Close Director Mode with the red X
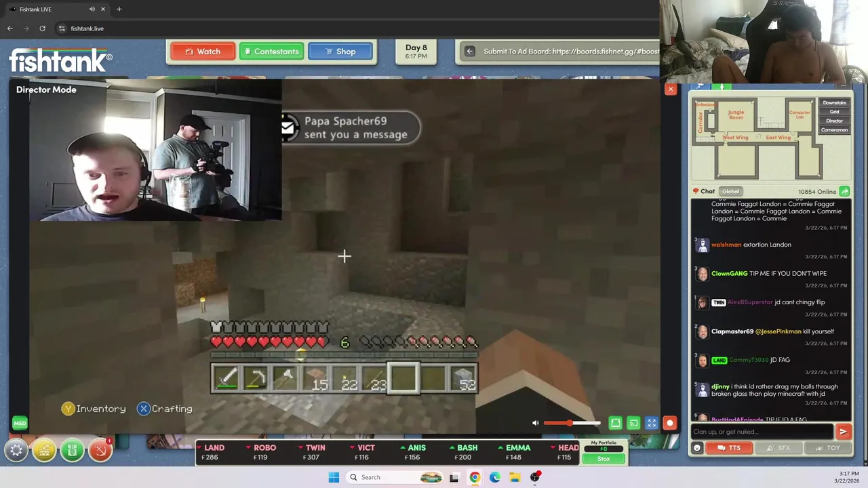This screenshot has height=488, width=868. [x=671, y=89]
